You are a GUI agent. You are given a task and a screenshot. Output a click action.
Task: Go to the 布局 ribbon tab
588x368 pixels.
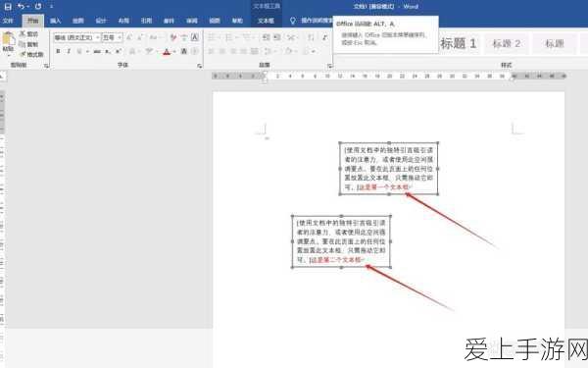point(123,21)
